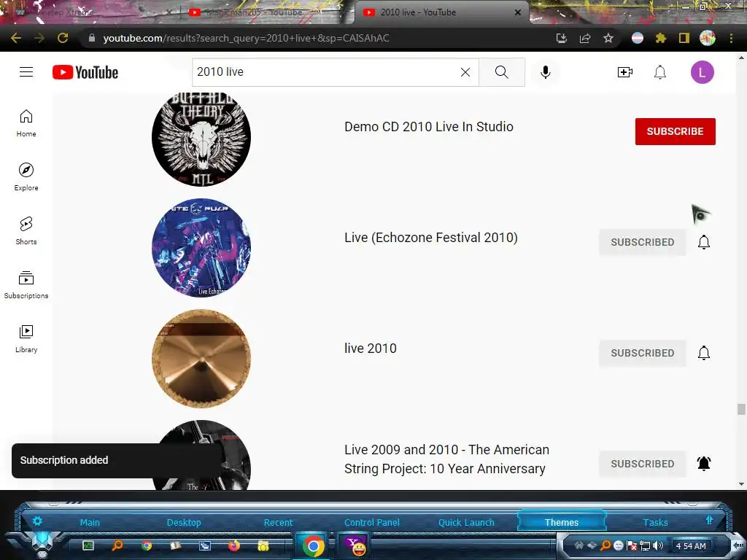Select the Control Panel tab in the dock
Screen dimensions: 747x560
[371, 522]
